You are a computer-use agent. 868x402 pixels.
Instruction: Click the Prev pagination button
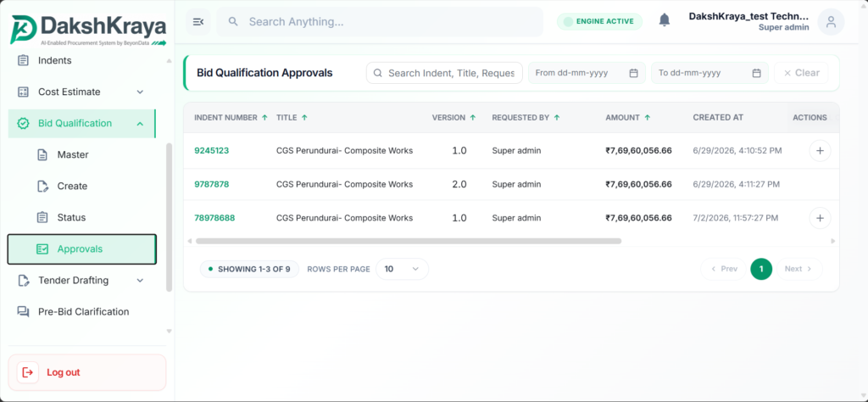pos(723,269)
